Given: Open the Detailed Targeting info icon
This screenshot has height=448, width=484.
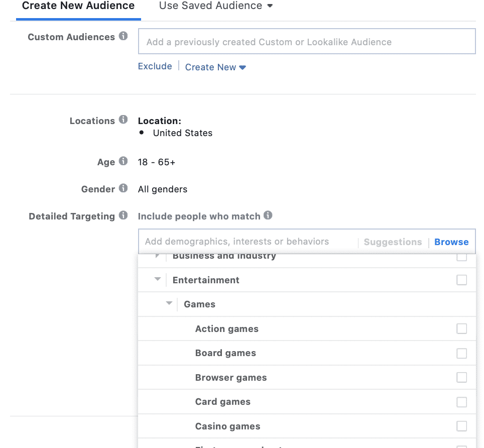Looking at the screenshot, I should [123, 215].
